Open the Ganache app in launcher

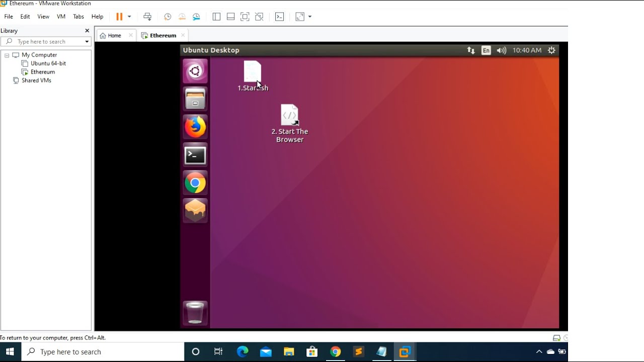[195, 211]
